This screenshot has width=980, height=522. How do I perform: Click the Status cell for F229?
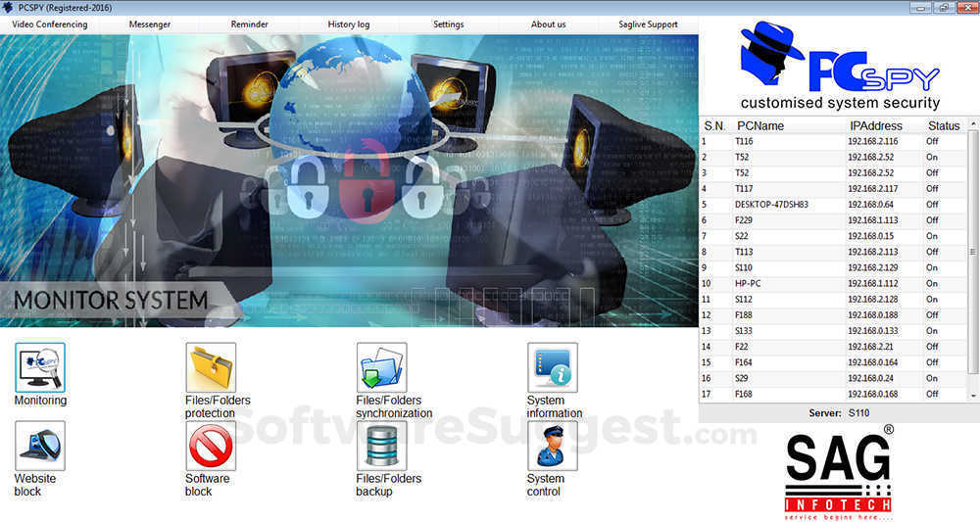click(x=932, y=219)
